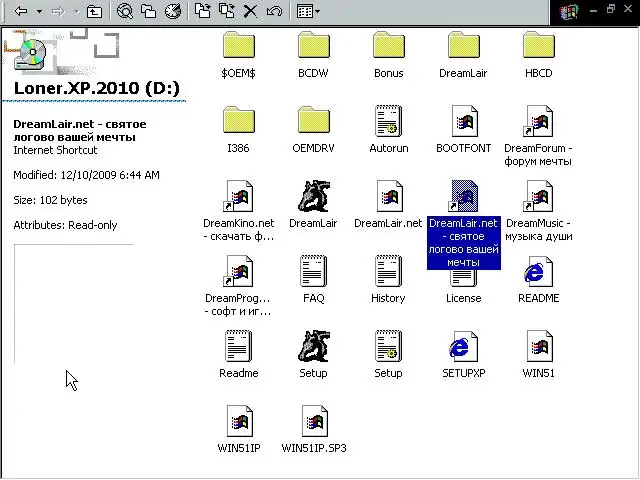This screenshot has height=480, width=640.
Task: Select the DreamMusic shortcut
Action: (538, 211)
